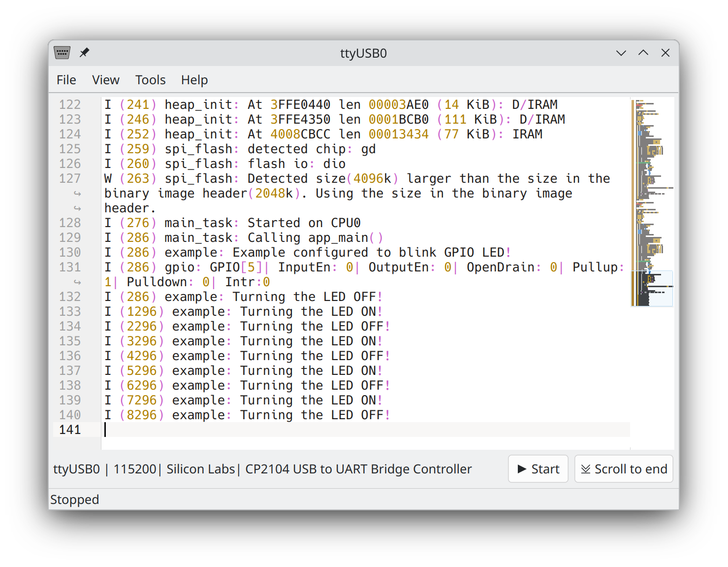The height and width of the screenshot is (567, 728).
Task: Click heap_init line with 4008CBCC
Action: [323, 134]
